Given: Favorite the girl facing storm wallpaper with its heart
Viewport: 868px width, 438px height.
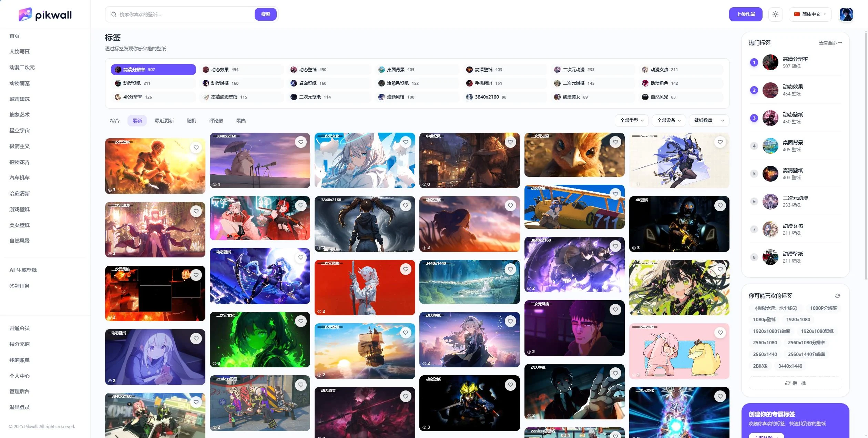Looking at the screenshot, I should (x=406, y=205).
